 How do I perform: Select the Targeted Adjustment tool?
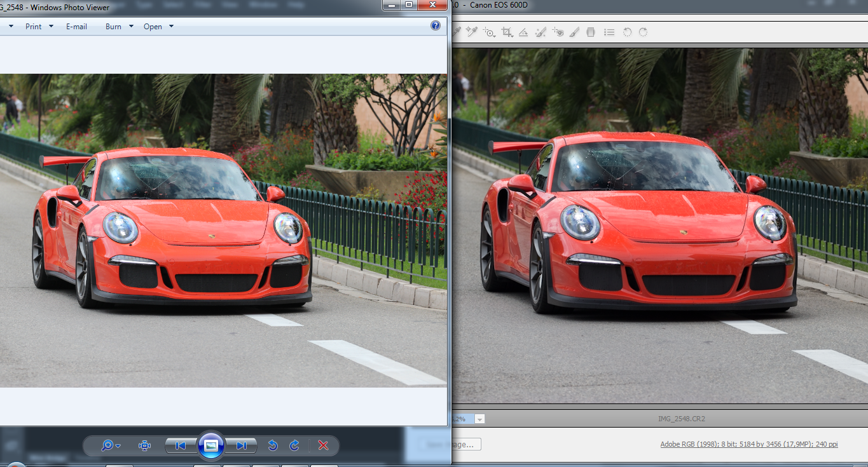coord(489,32)
